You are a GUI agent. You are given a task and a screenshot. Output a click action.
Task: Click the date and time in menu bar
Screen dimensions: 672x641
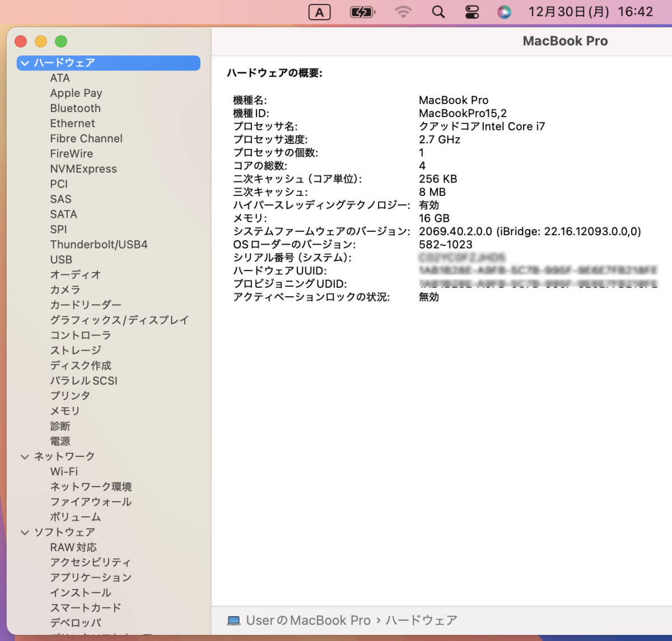click(590, 12)
